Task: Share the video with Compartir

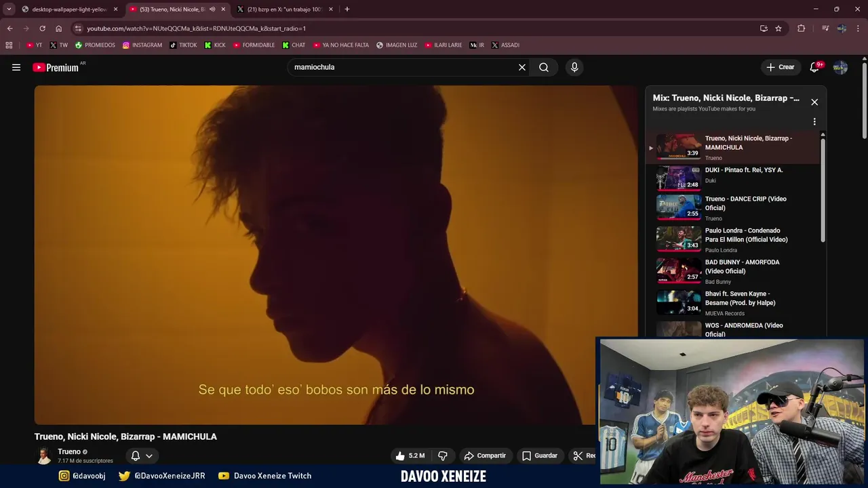Action: coord(485,455)
